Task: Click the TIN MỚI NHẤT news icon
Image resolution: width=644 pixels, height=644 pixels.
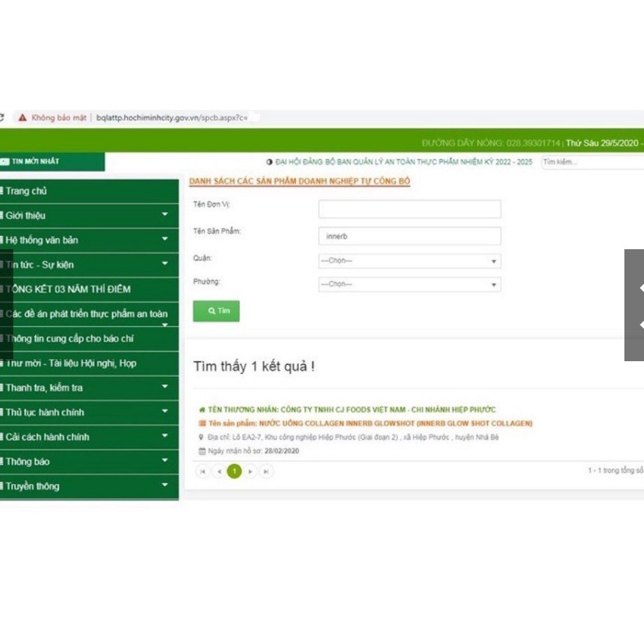Action: (x=5, y=162)
